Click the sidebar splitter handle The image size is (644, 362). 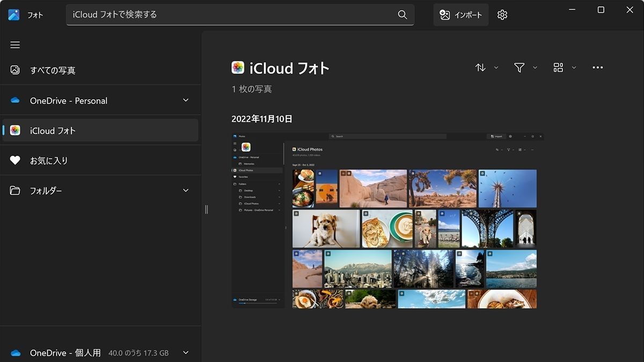click(x=206, y=209)
